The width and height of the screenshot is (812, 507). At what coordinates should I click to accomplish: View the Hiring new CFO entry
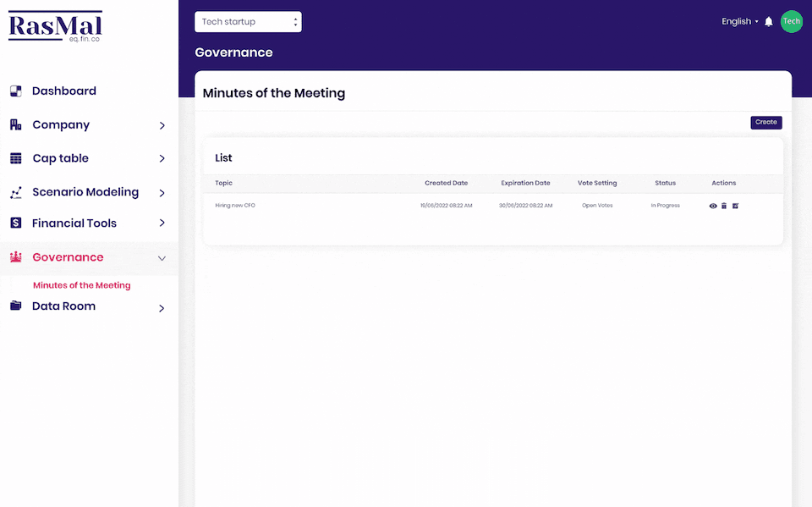coord(713,206)
